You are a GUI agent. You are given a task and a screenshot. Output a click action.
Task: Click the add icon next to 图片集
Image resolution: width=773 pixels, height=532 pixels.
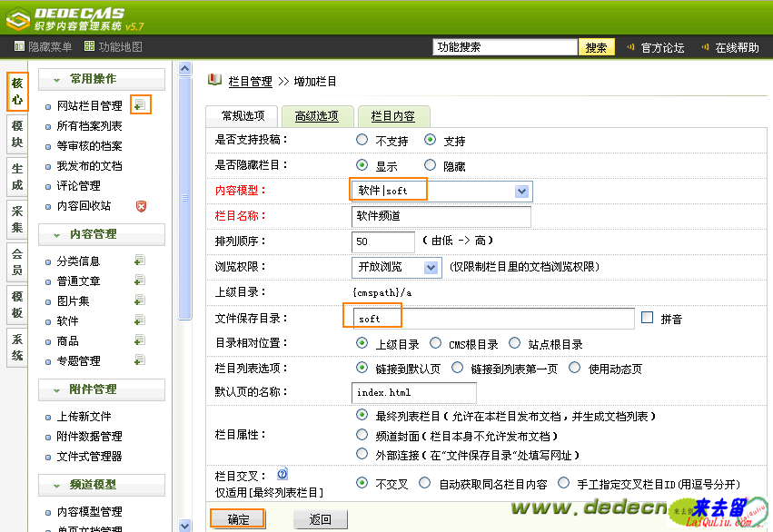(140, 301)
